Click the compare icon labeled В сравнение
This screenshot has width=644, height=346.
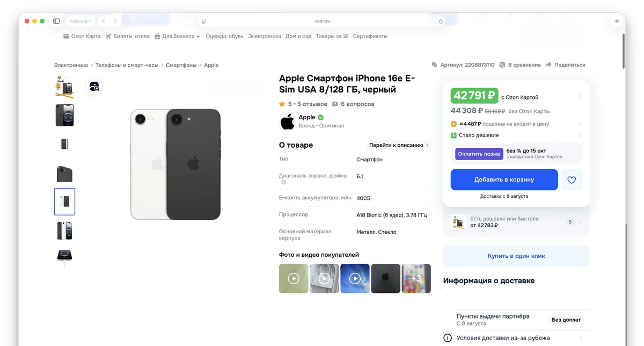[501, 64]
